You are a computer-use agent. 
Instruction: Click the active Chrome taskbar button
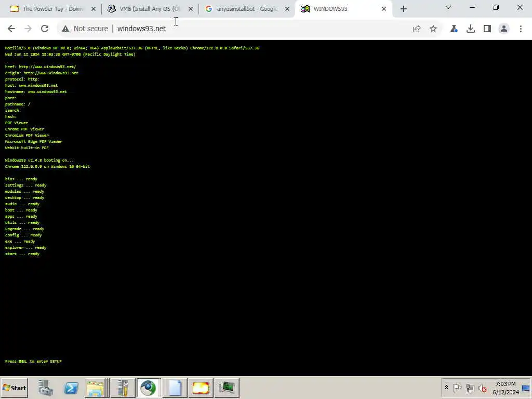(x=148, y=388)
